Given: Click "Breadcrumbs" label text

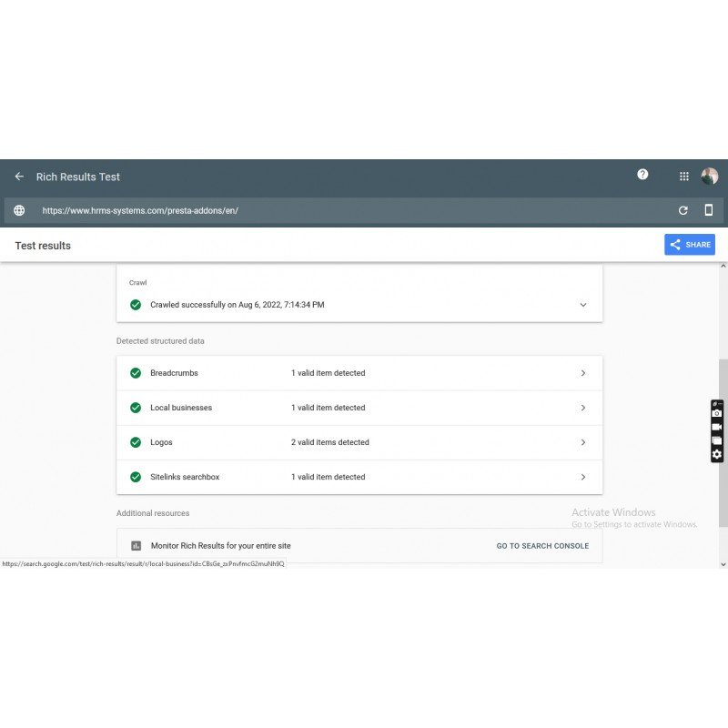Looking at the screenshot, I should click(174, 373).
